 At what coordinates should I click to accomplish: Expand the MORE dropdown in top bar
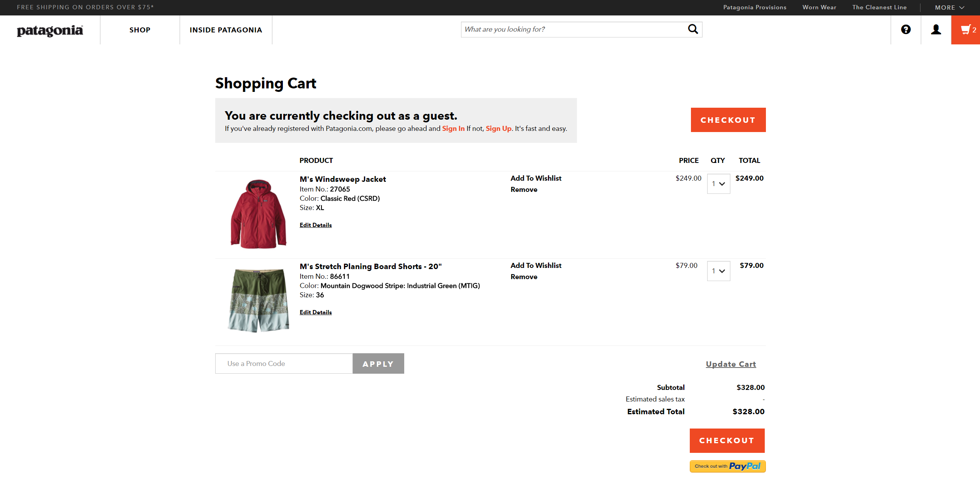pyautogui.click(x=949, y=7)
